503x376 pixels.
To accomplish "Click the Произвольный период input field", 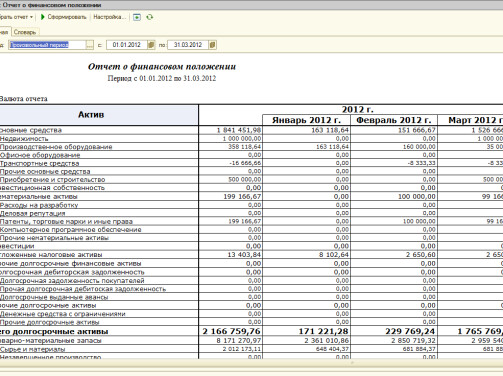I will coord(47,45).
